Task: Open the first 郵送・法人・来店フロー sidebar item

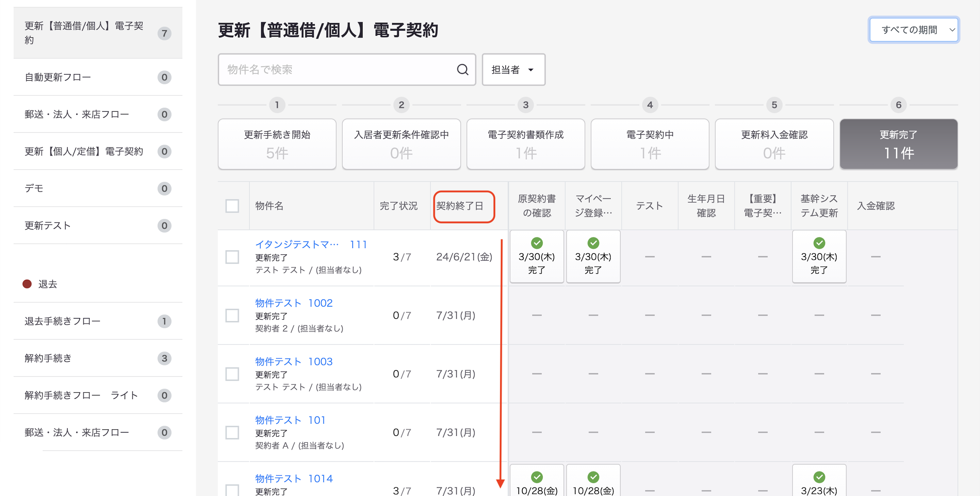Action: [98, 114]
